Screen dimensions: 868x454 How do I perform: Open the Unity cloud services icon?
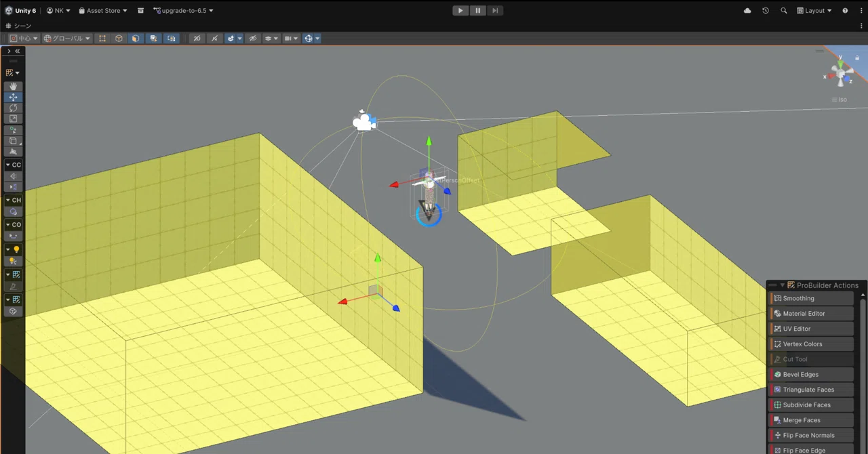pos(747,11)
